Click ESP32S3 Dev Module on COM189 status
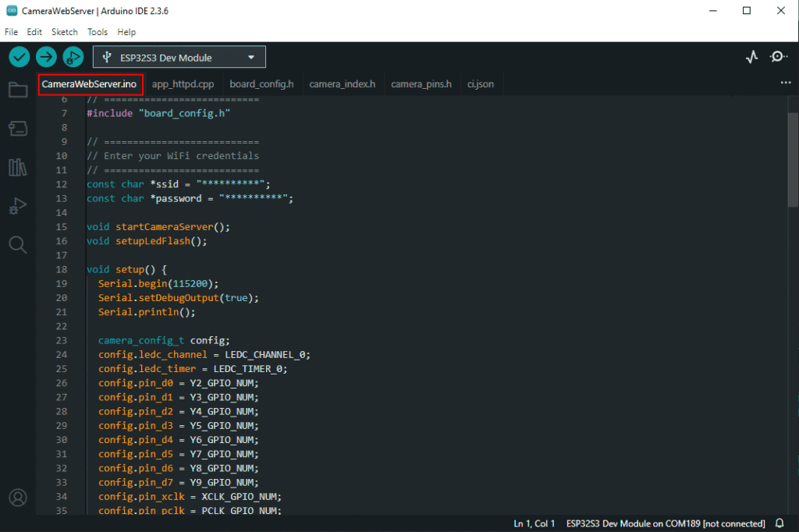Screen dimensions: 799x532 666,523
